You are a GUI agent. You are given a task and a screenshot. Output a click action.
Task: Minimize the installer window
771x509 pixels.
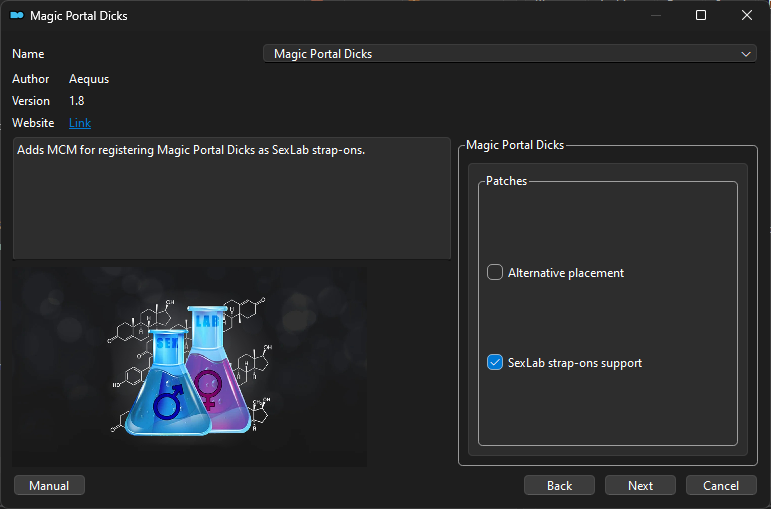click(655, 15)
